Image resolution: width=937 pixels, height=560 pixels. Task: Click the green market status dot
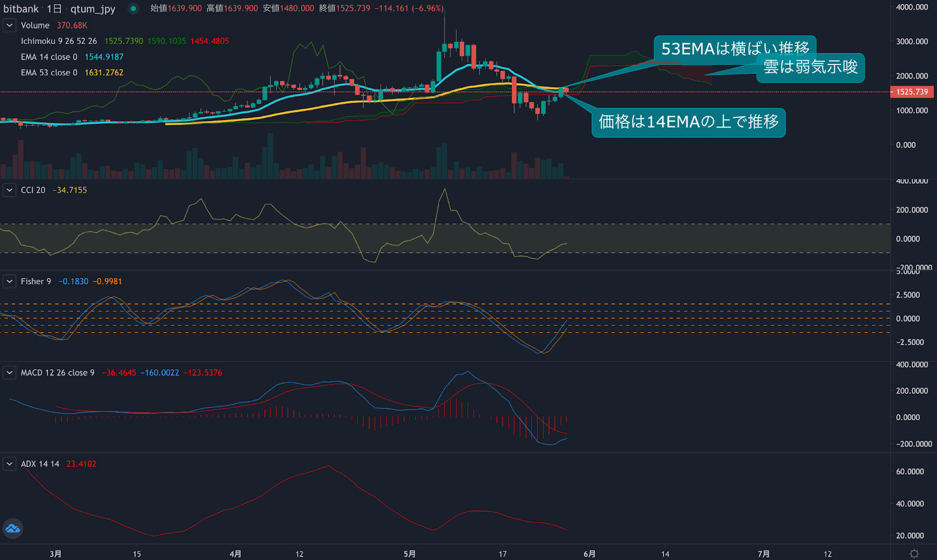(x=134, y=9)
